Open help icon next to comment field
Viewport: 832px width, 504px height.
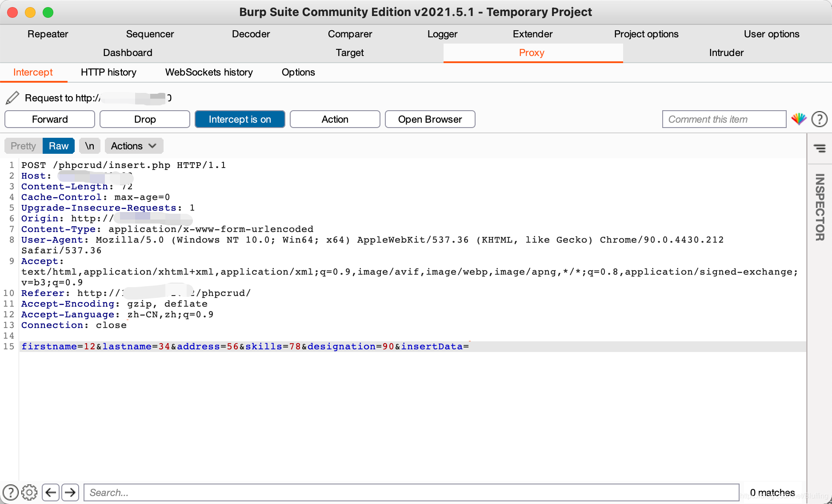(x=819, y=119)
